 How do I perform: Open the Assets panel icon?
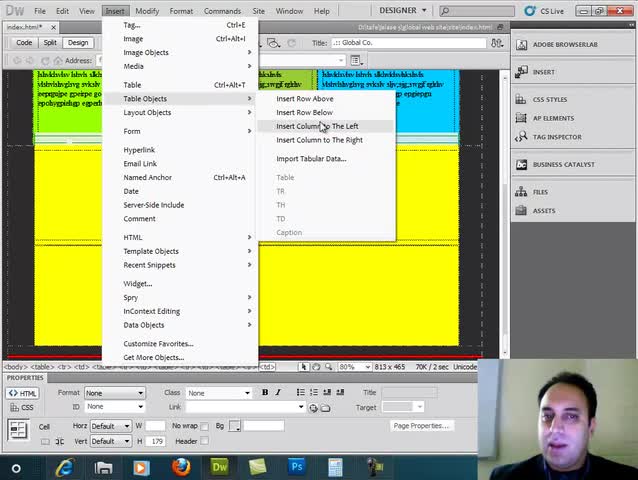pos(521,210)
